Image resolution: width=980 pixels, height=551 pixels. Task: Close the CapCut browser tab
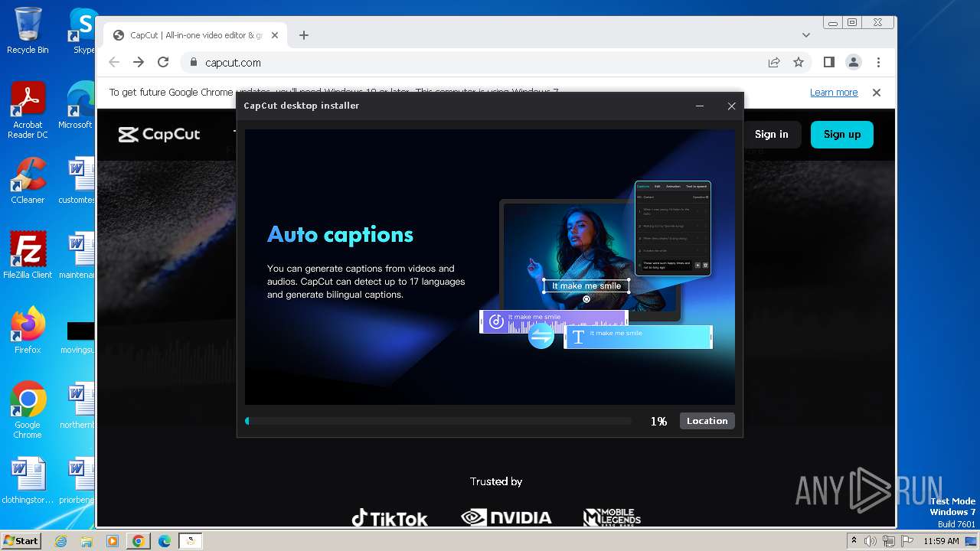275,35
